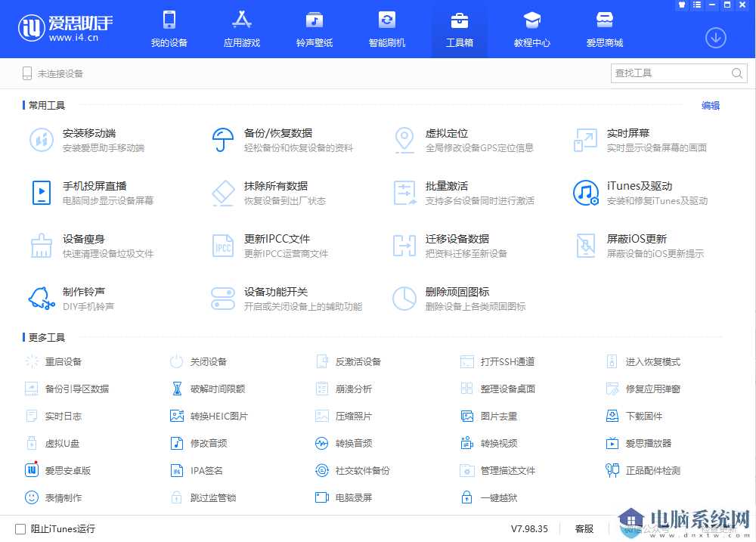This screenshot has width=756, height=542.
Task: Open 压缩照片 tool
Action: pyautogui.click(x=344, y=417)
